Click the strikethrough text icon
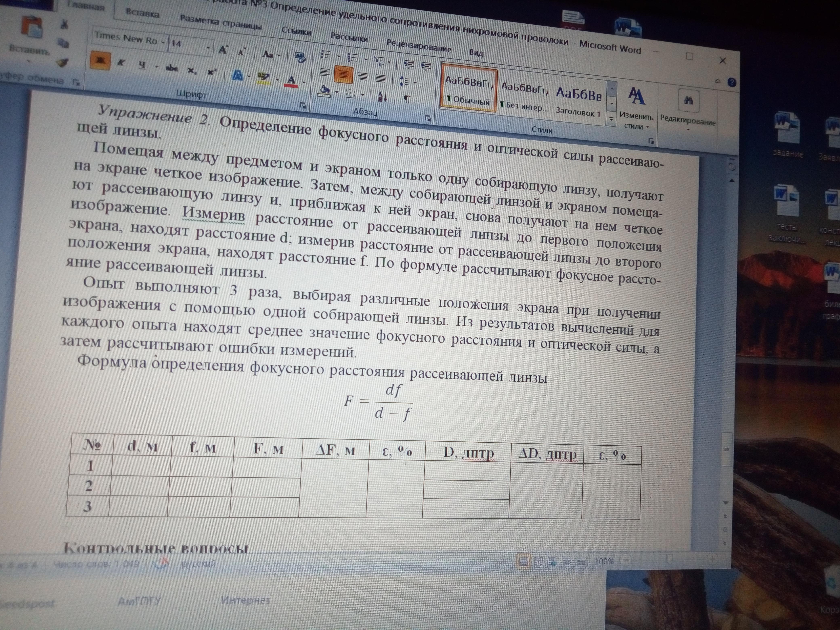840x630 pixels. pyautogui.click(x=172, y=68)
